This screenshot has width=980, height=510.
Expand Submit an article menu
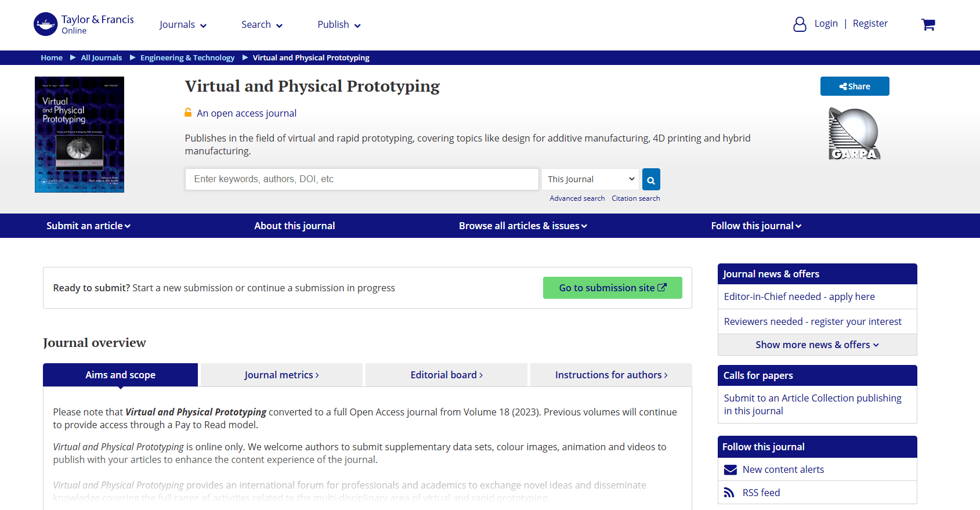(x=88, y=226)
